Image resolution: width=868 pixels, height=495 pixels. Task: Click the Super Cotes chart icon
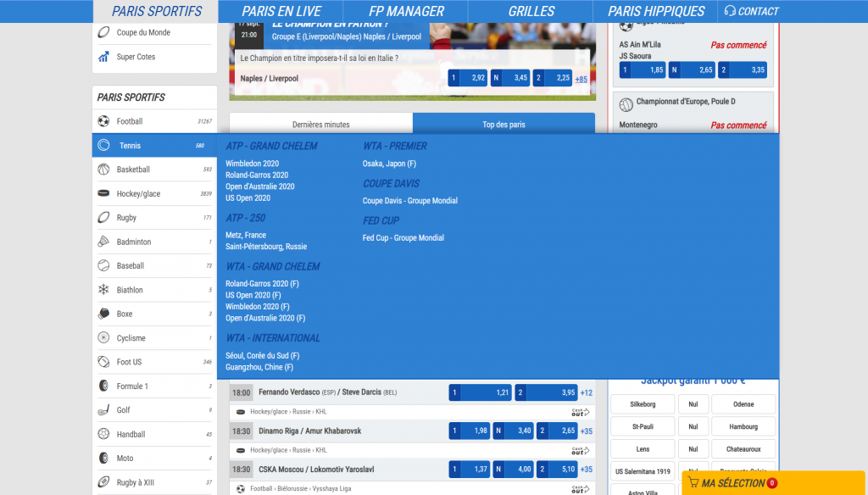click(x=103, y=57)
